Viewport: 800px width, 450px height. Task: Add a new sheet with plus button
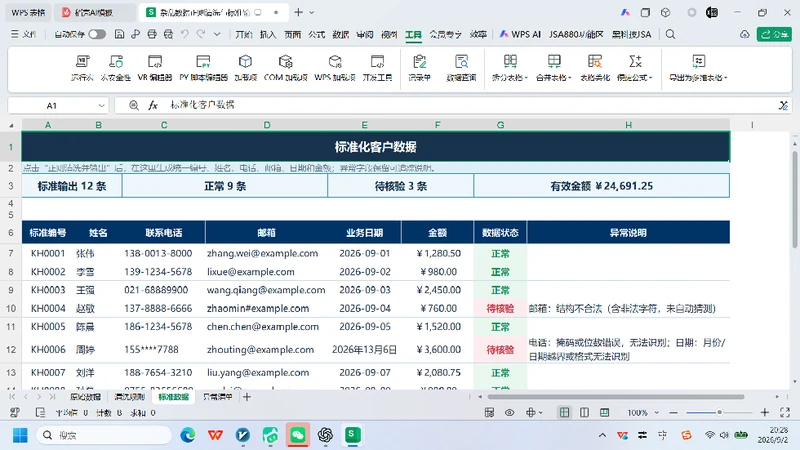point(247,396)
